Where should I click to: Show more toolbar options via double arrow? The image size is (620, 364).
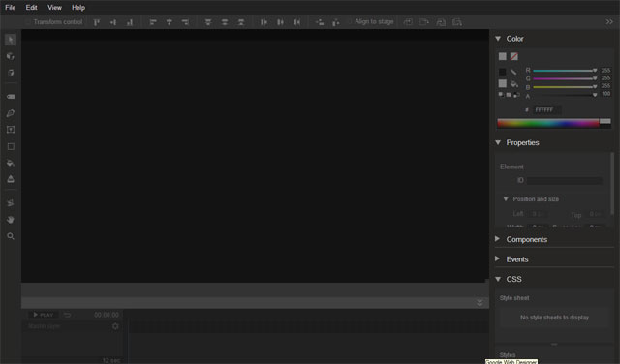[609, 22]
